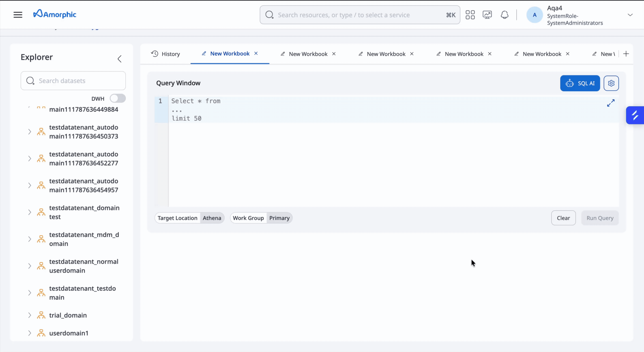Click the pencil icon on the second workbook tab
The height and width of the screenshot is (352, 644).
[x=283, y=54]
